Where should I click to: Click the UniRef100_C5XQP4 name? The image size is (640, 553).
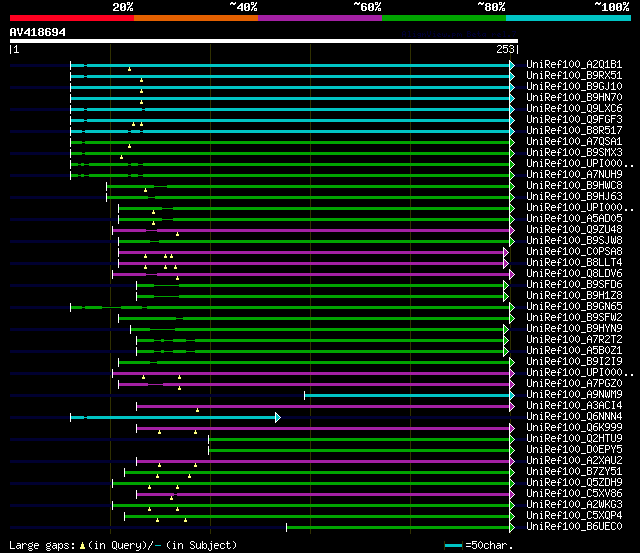coord(574,516)
